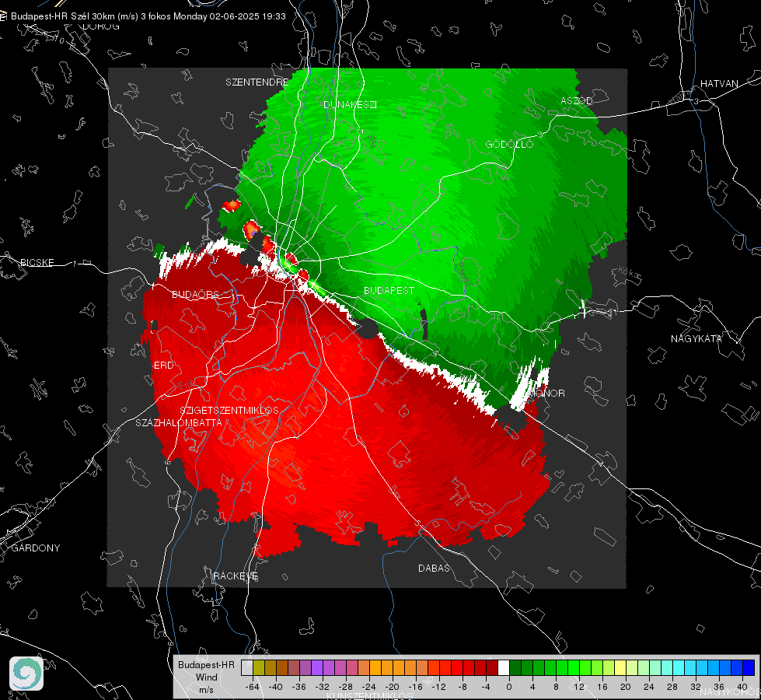Select the dark blue swatch above 40

(x=749, y=668)
